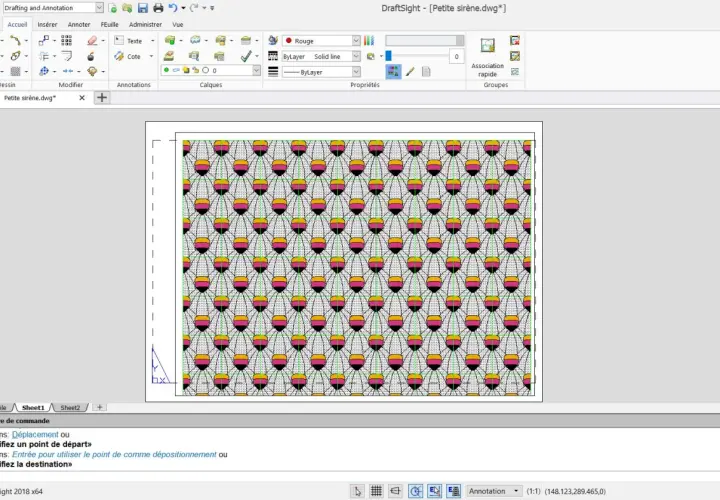720x500 pixels.
Task: Open the Annoter ribbon tab
Action: click(x=79, y=24)
